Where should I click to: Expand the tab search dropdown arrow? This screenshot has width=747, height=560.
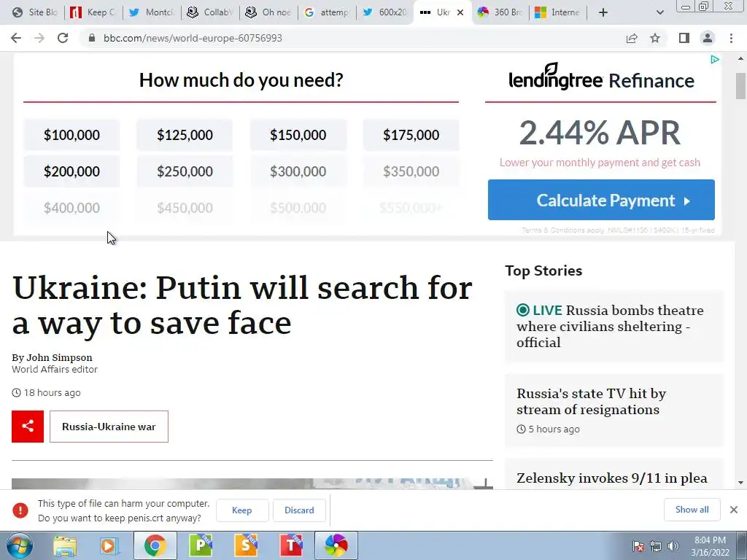tap(659, 12)
